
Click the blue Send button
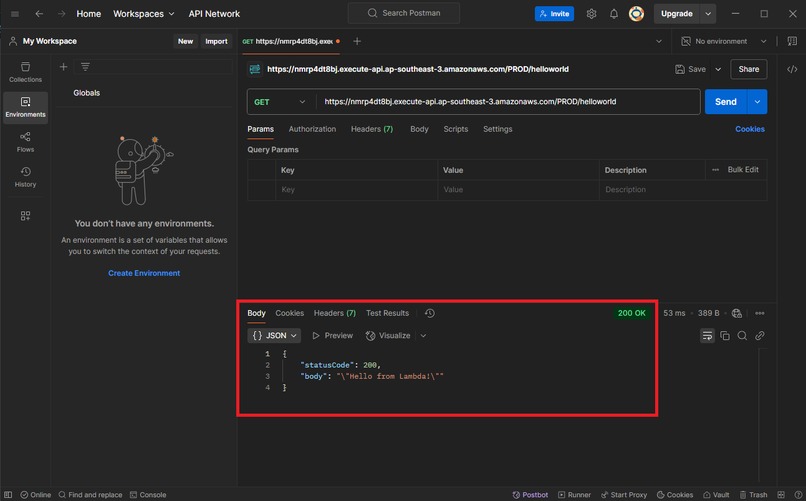726,102
